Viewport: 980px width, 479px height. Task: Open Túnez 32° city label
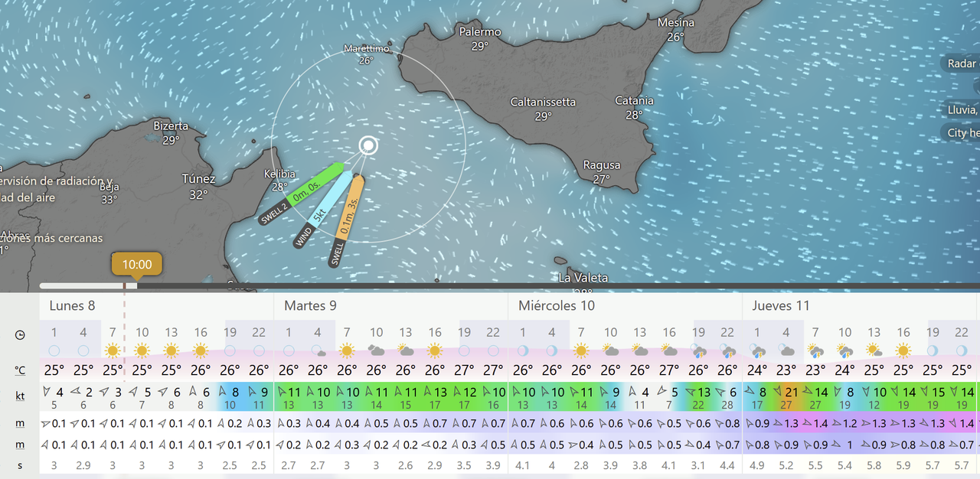198,187
